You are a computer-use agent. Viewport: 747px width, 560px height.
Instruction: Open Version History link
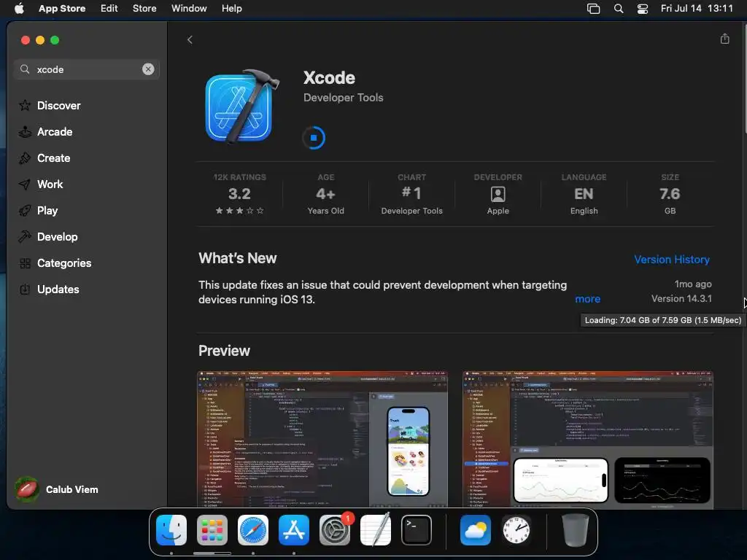672,260
